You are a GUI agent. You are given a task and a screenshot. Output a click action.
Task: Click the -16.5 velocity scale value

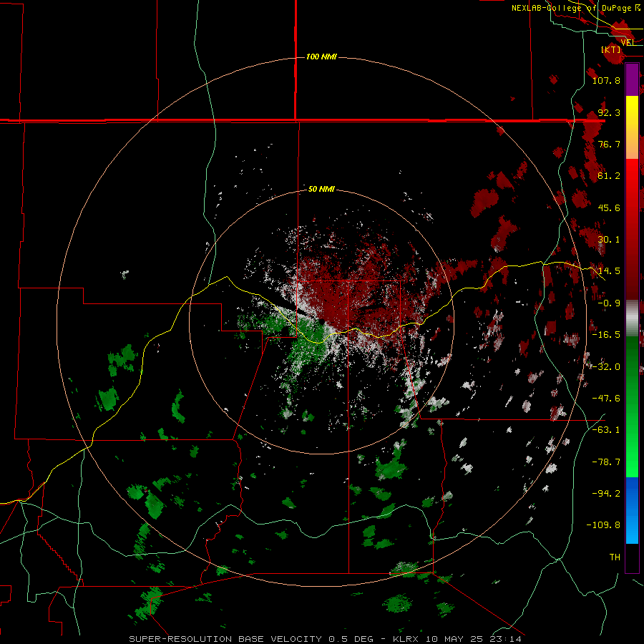point(606,335)
